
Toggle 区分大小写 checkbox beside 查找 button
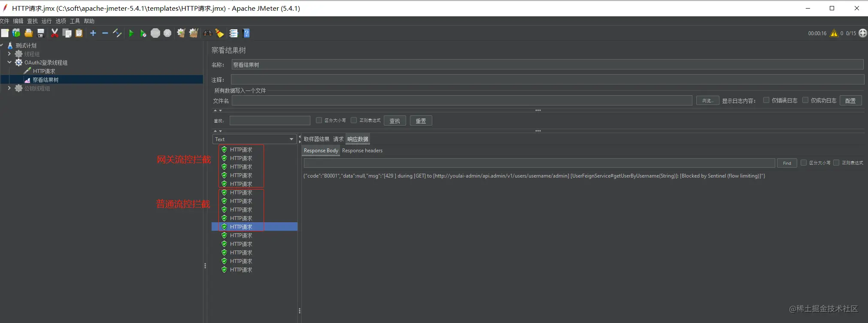click(319, 121)
